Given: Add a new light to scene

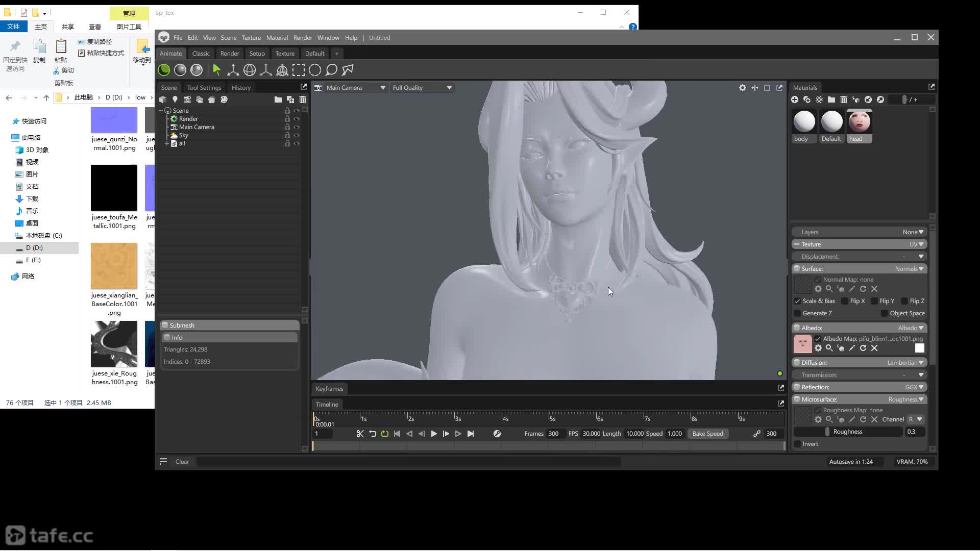Looking at the screenshot, I should click(175, 99).
